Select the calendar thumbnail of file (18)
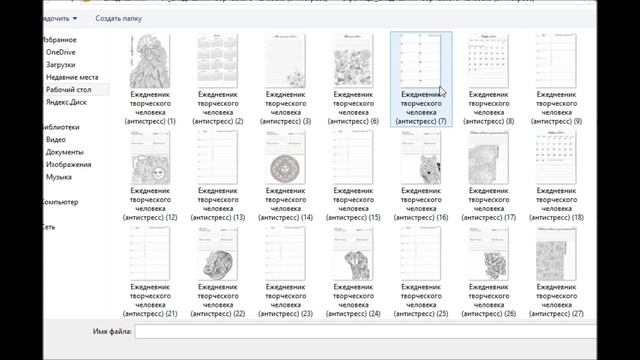The height and width of the screenshot is (360, 640). [556, 157]
